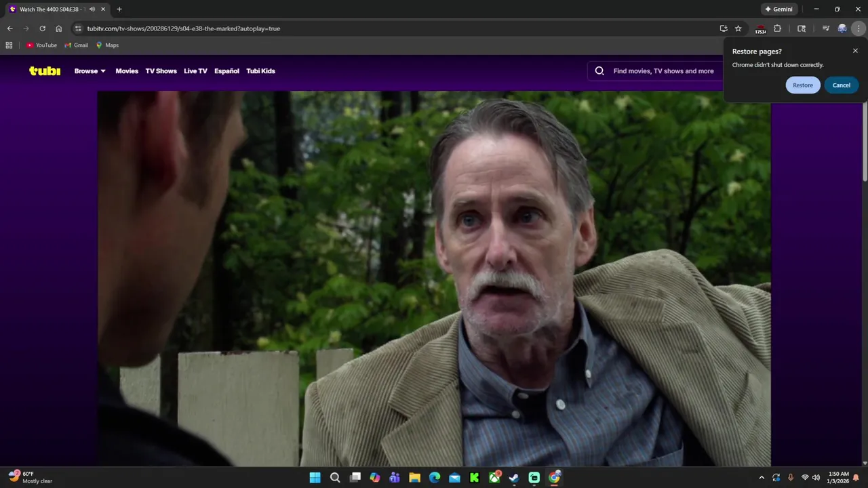Screen dimensions: 868x488
Task: Open the Mail app on the taskbar
Action: tap(454, 477)
